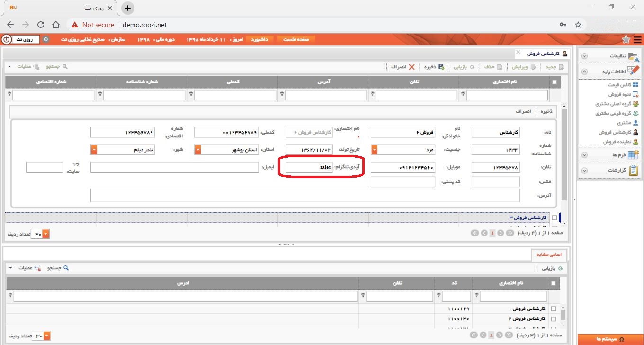Click the وب سایت input field

45,167
